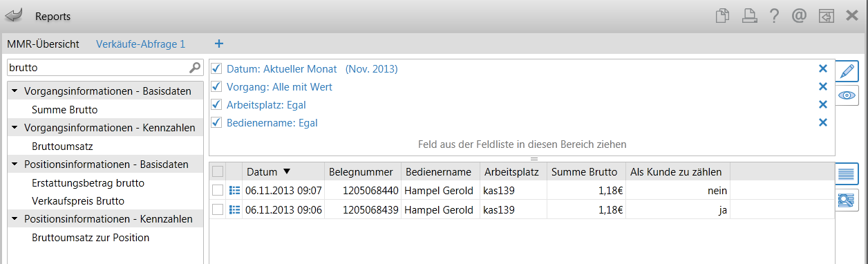Click the @ icon in title bar
This screenshot has width=868, height=264.
click(x=800, y=16)
